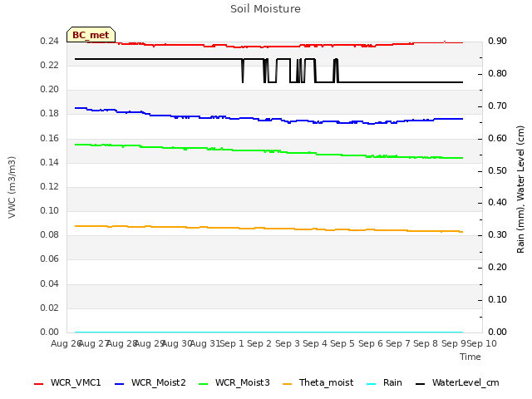This screenshot has height=399, width=532.
Task: Click the Rain (mm), Water Level (cm) axis label
Action: pos(520,190)
